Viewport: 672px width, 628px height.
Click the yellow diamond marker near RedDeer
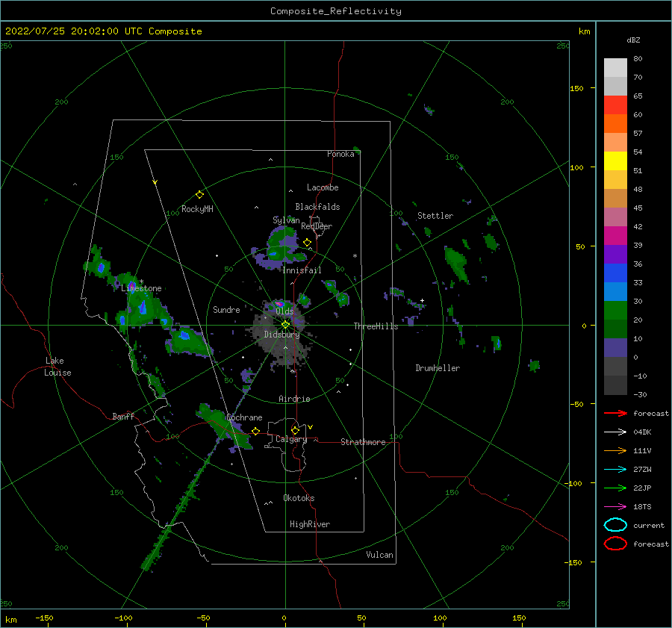[x=307, y=243]
